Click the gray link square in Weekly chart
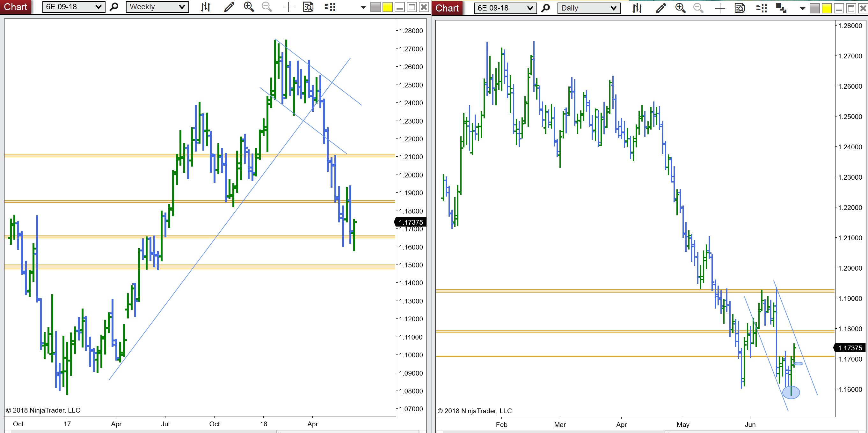Screen dimensions: 868x433 click(x=376, y=7)
